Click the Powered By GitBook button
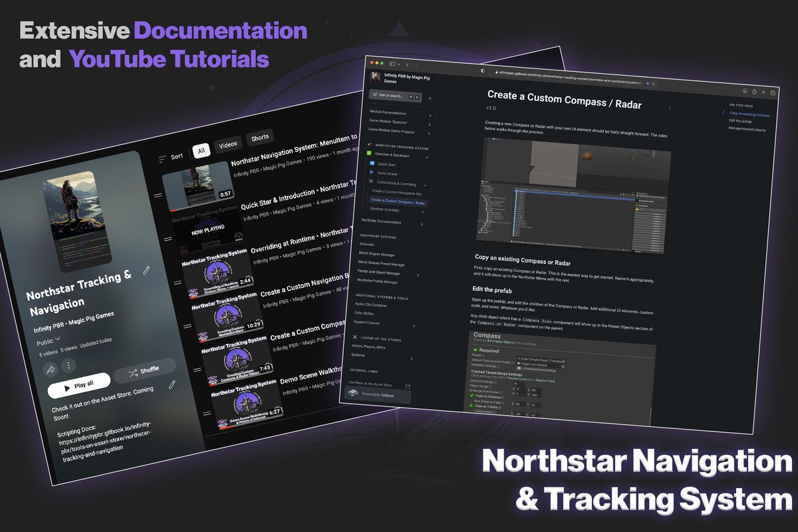This screenshot has height=532, width=798. [379, 396]
